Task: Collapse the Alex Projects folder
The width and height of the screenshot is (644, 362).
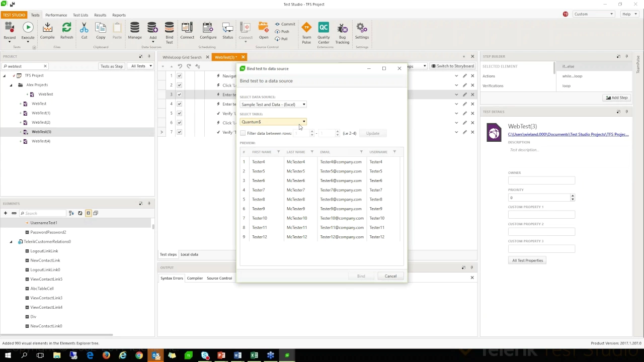Action: (11, 85)
